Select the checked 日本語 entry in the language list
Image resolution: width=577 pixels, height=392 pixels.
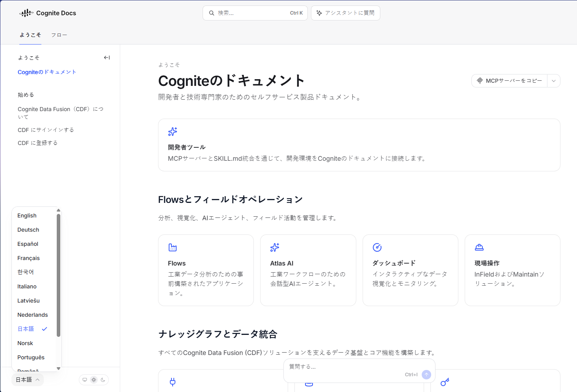[x=34, y=329]
